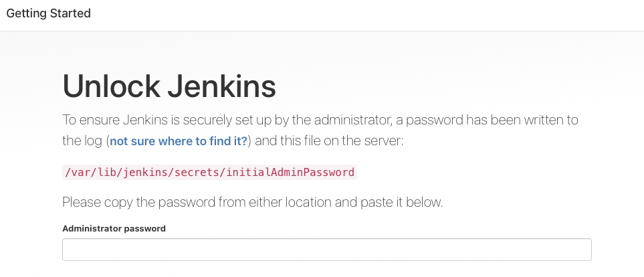This screenshot has height=277, width=644.
Task: Click the "Administrator password" field label
Action: 114,228
